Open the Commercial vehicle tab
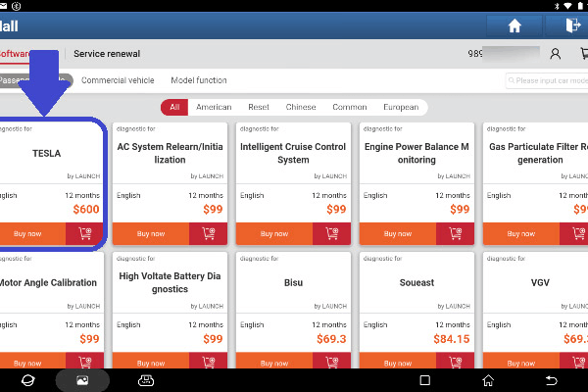 pos(118,80)
